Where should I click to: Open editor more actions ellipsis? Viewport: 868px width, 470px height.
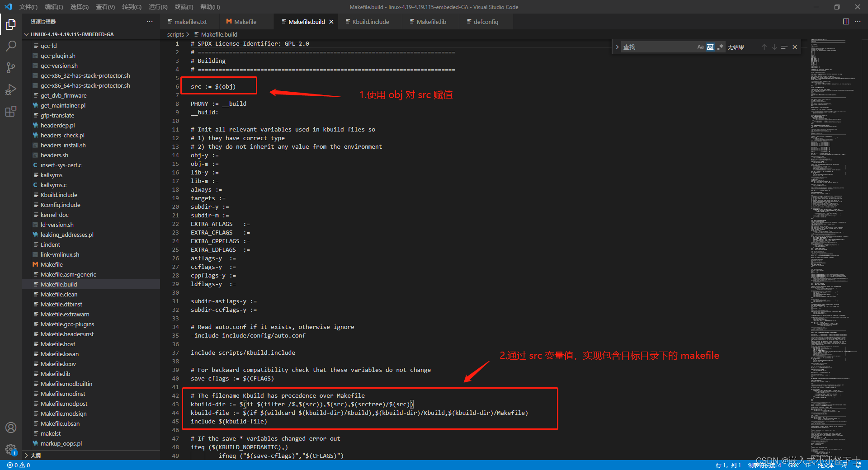point(858,22)
